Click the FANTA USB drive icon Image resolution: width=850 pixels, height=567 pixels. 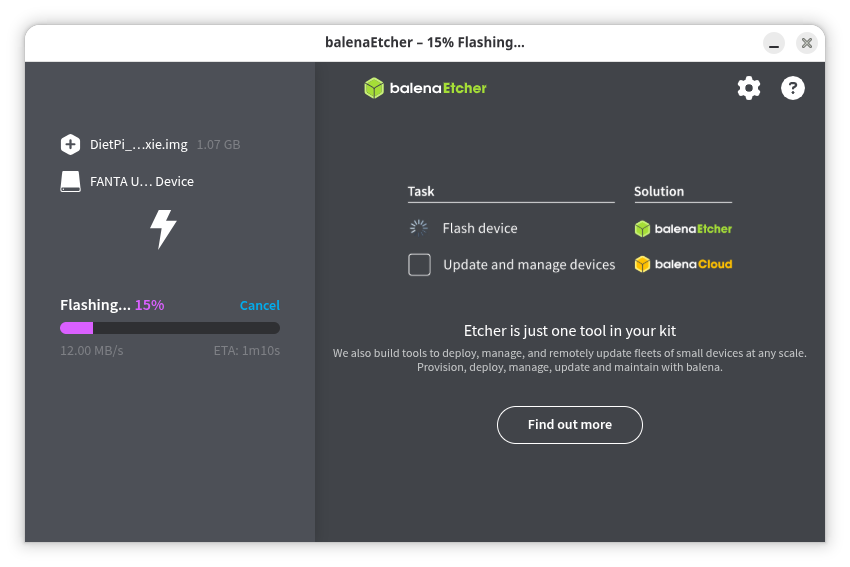(x=70, y=181)
